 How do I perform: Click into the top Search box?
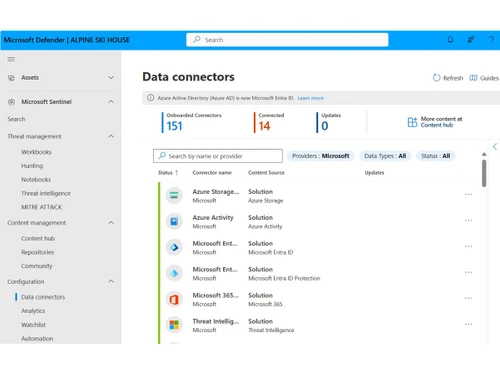pyautogui.click(x=287, y=40)
